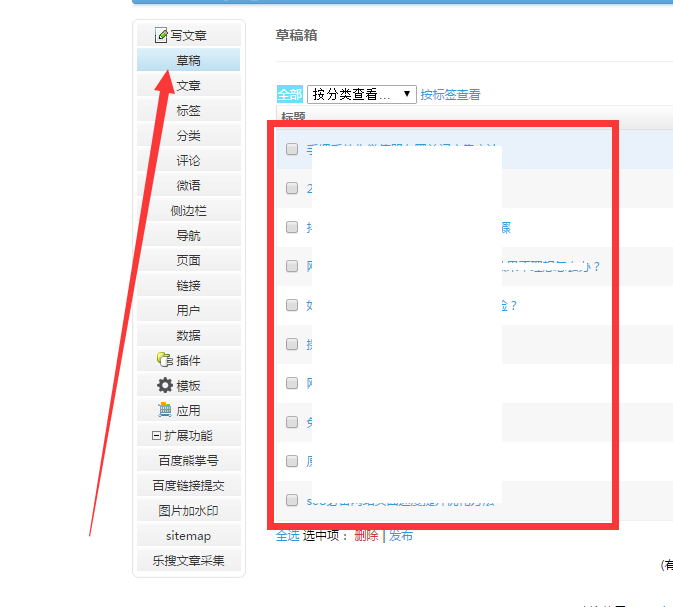Open 乐搜文章采集 extension
The image size is (673, 607).
pos(188,560)
